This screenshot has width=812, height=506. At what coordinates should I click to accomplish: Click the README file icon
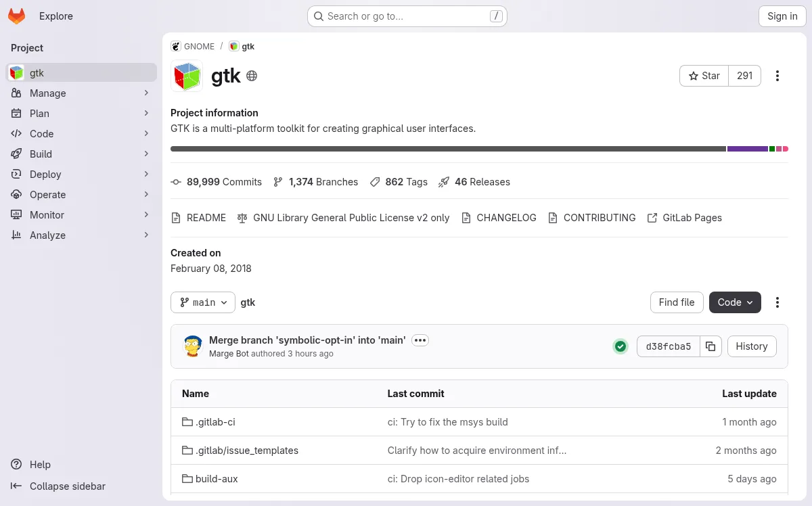pyautogui.click(x=176, y=218)
